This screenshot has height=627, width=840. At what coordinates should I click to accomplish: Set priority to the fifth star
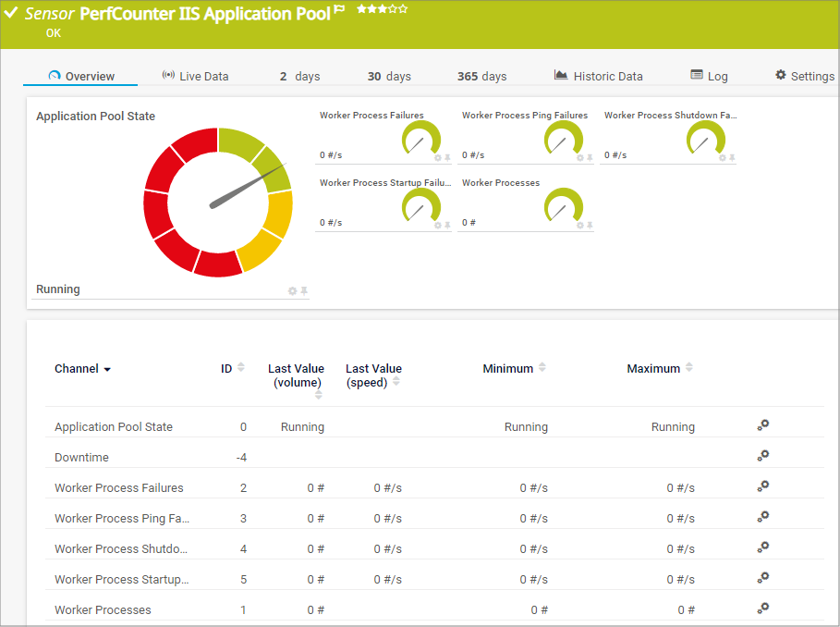(403, 8)
